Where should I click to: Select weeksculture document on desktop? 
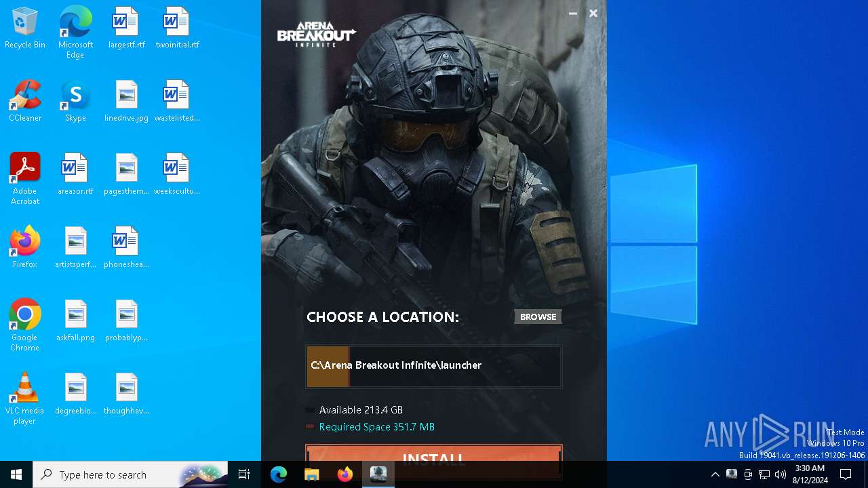(177, 175)
